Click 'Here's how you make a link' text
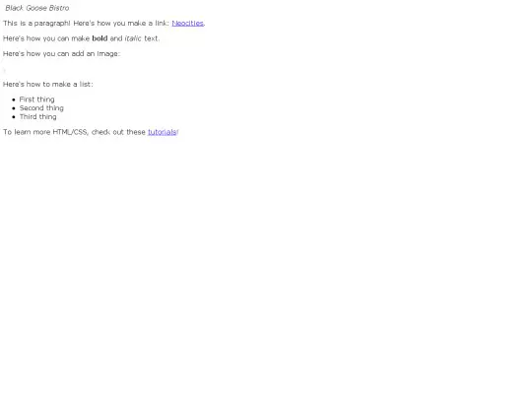 (x=121, y=23)
